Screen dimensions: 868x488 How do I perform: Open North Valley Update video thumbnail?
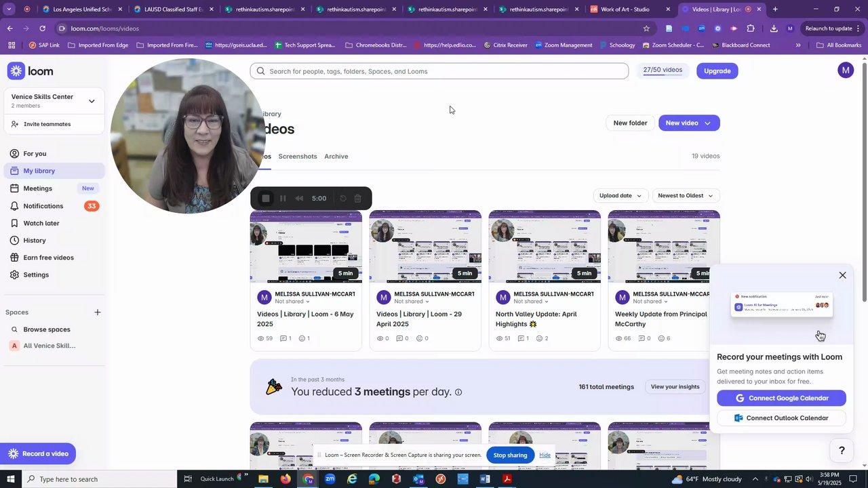(545, 247)
